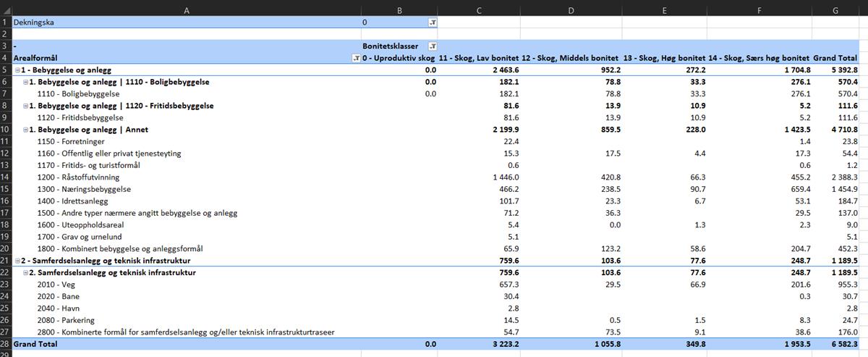Select column E header

pos(665,9)
